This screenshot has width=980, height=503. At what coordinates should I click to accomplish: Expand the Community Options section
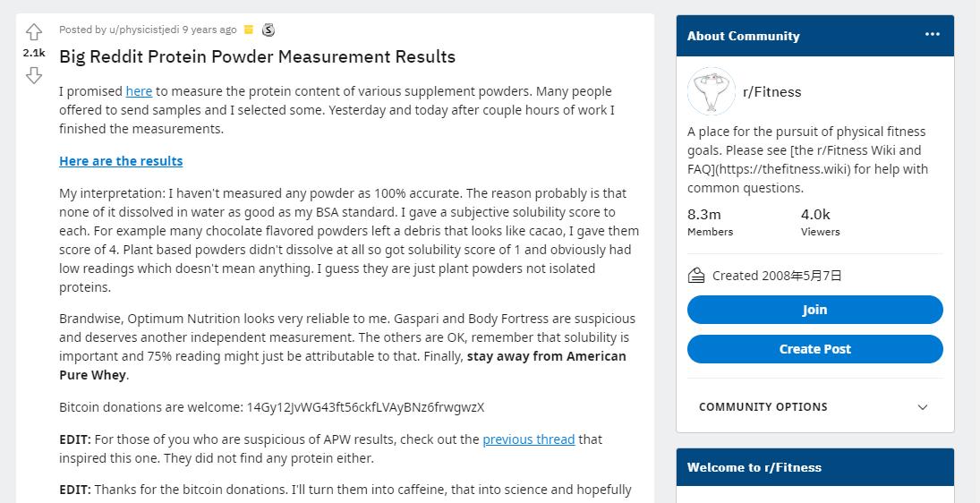tap(763, 407)
